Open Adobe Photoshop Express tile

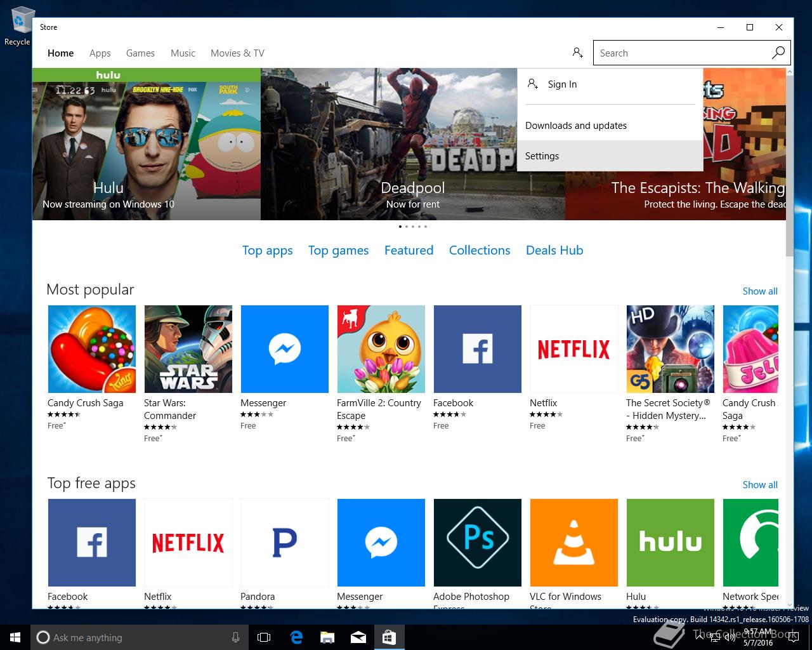[x=478, y=543]
